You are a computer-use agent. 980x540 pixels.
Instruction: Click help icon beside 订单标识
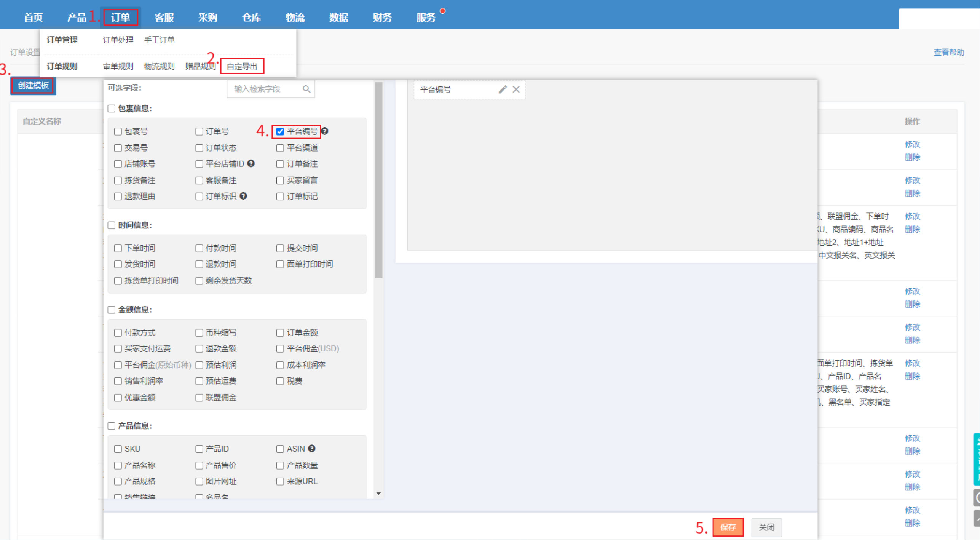pos(243,196)
